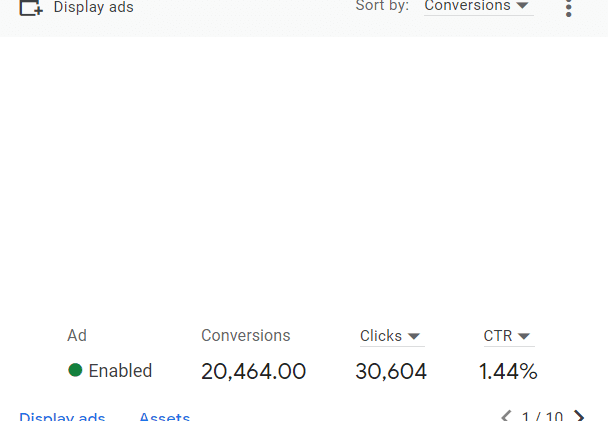Click the 1 / 10 page indicator
Viewport: 608px width, 421px height.
click(x=542, y=417)
